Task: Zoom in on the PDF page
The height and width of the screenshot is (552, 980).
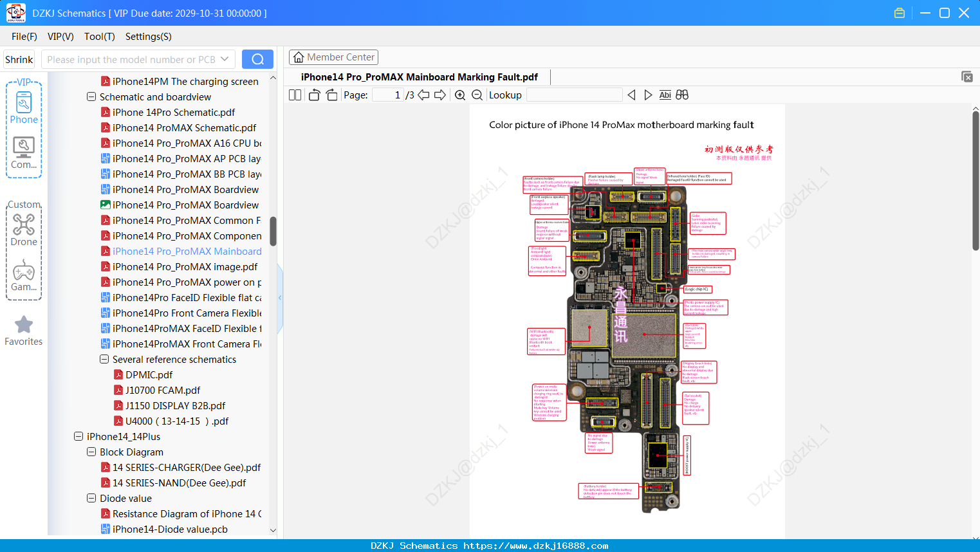Action: [460, 95]
